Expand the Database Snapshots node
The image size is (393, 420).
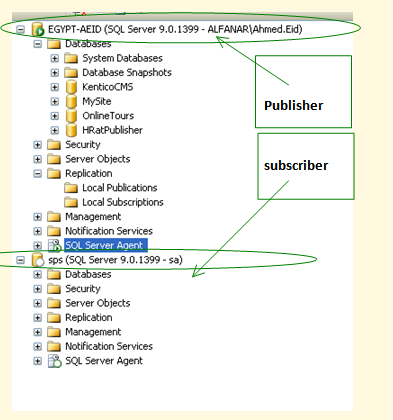tap(55, 73)
